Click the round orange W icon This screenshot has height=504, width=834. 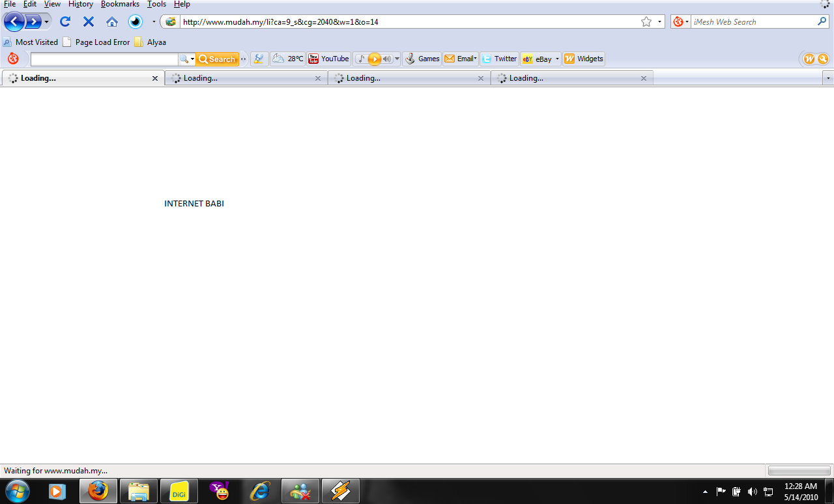[x=809, y=59]
